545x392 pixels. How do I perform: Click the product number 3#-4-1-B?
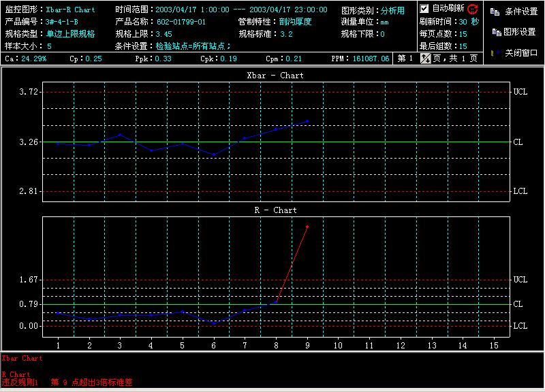pyautogui.click(x=62, y=22)
